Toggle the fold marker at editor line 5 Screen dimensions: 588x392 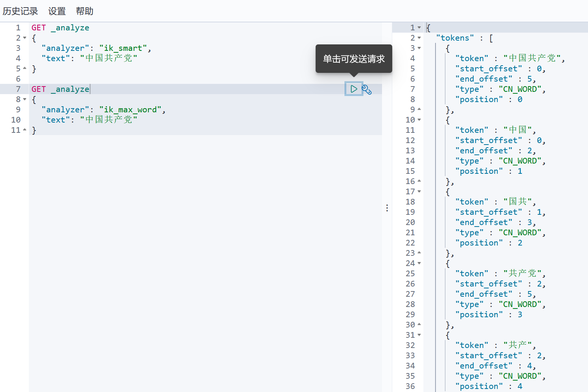coord(25,69)
